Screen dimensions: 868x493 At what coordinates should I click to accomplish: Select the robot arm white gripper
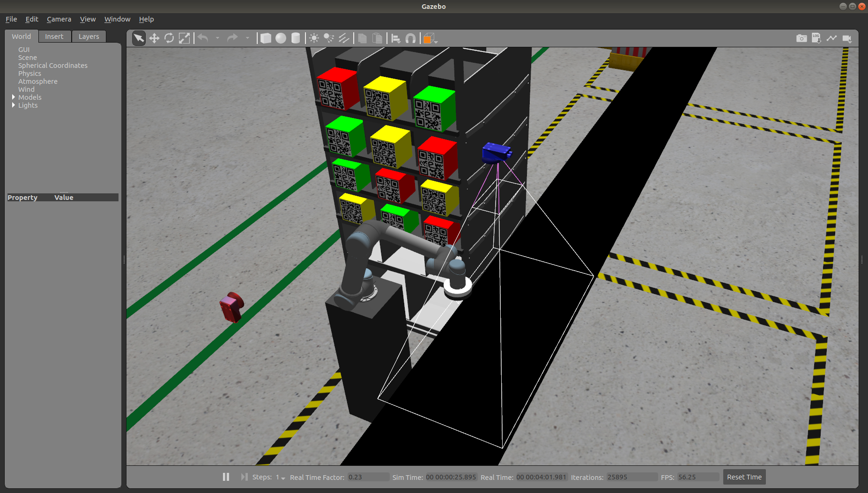tap(458, 287)
